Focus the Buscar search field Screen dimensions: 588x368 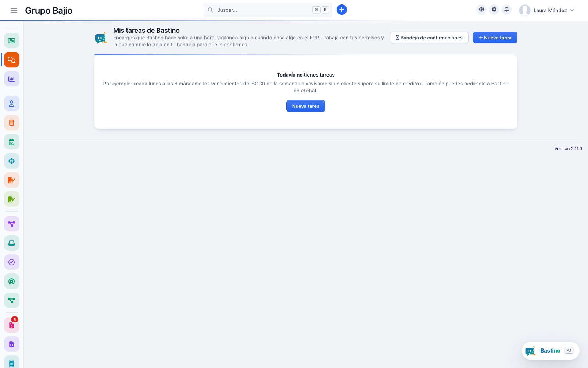tap(268, 10)
